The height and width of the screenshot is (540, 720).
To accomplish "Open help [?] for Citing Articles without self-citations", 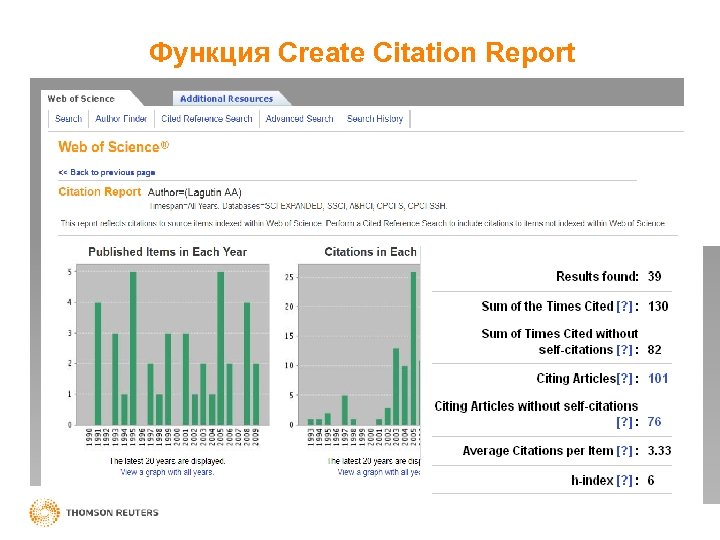I will (x=624, y=422).
